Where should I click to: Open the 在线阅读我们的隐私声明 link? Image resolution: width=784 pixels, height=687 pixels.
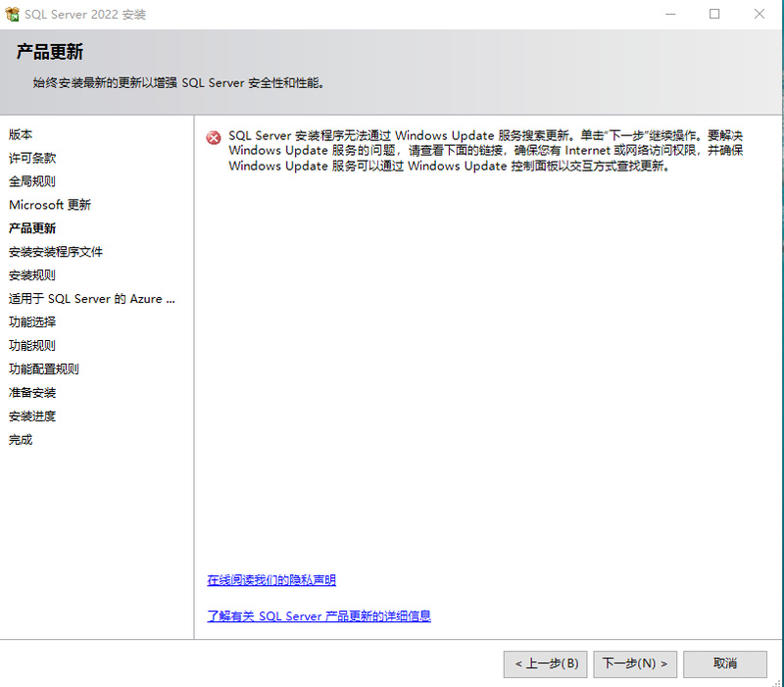(x=271, y=580)
